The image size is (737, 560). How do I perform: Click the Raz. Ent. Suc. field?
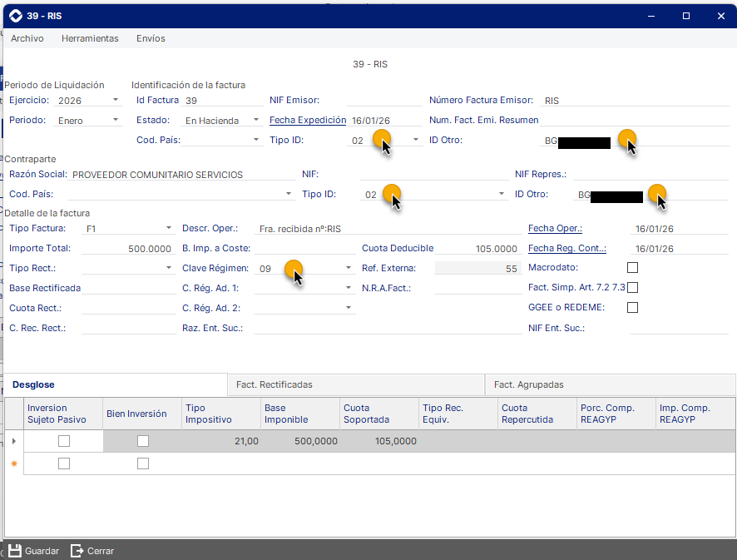(x=388, y=328)
